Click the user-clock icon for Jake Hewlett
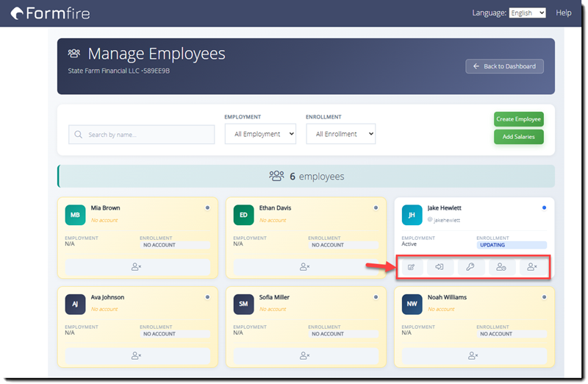Screen dimensions: 588x384 [x=502, y=267]
